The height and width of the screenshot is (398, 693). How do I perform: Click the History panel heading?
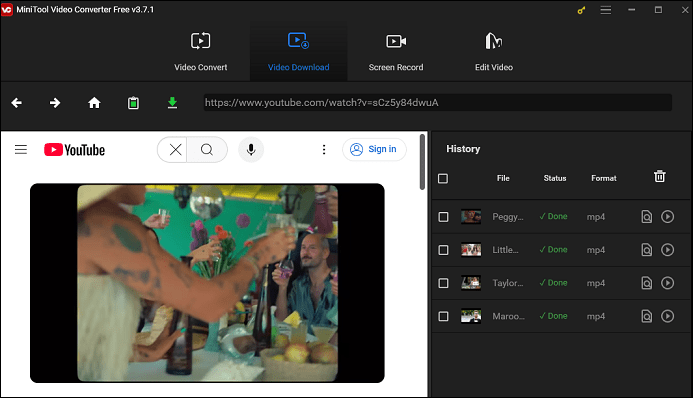tap(463, 149)
